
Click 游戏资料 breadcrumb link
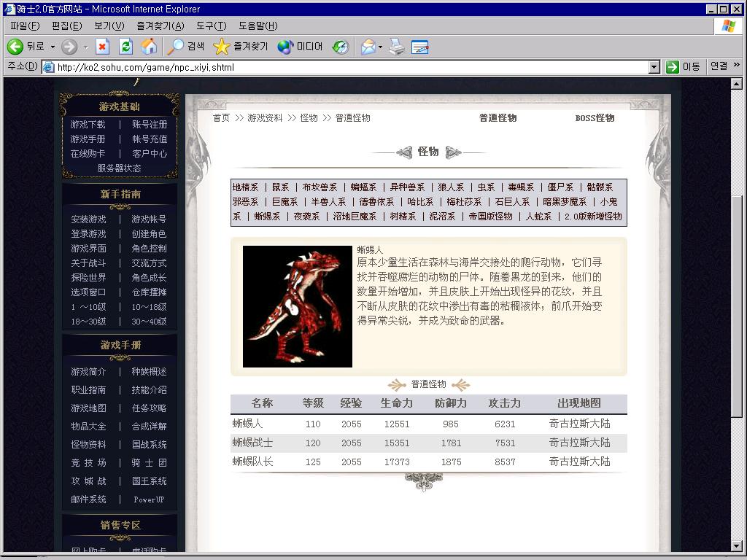pyautogui.click(x=265, y=118)
